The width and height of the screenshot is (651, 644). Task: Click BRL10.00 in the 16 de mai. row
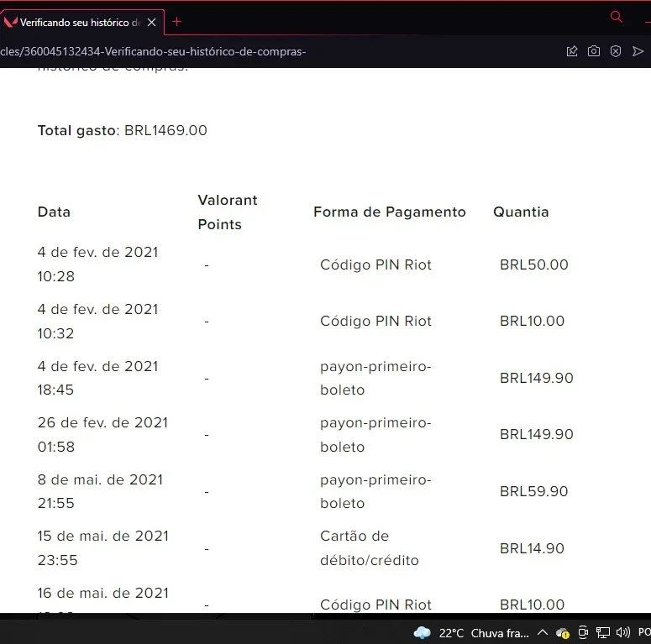pos(532,605)
